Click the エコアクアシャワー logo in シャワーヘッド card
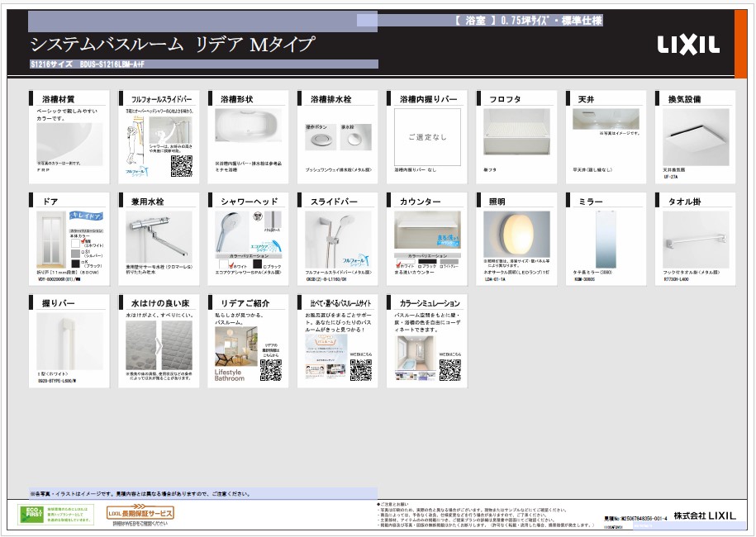Viewport: 756px width, 537px height. coord(266,246)
